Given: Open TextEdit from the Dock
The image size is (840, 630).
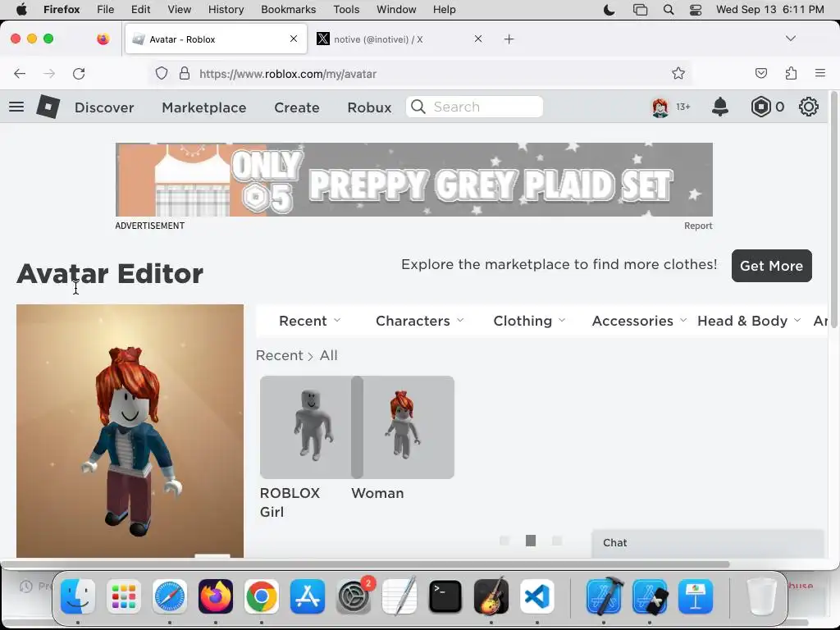Looking at the screenshot, I should pos(399,596).
